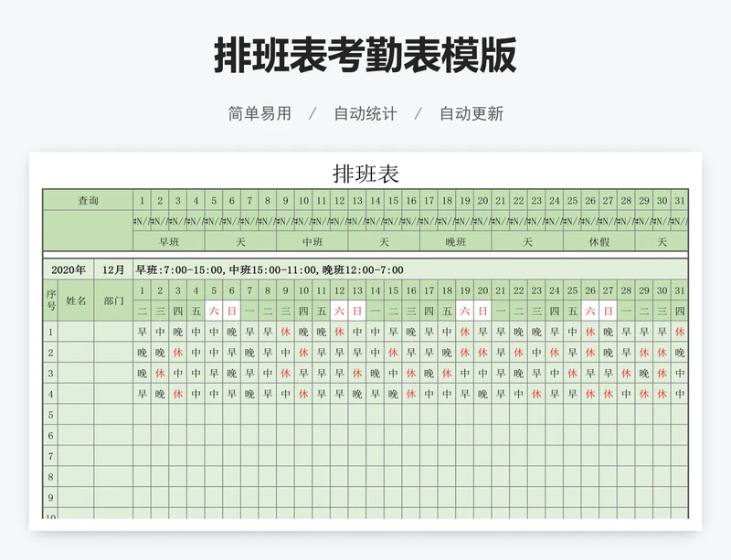Click the 中班 summary cell
731x560 pixels.
coord(313,241)
